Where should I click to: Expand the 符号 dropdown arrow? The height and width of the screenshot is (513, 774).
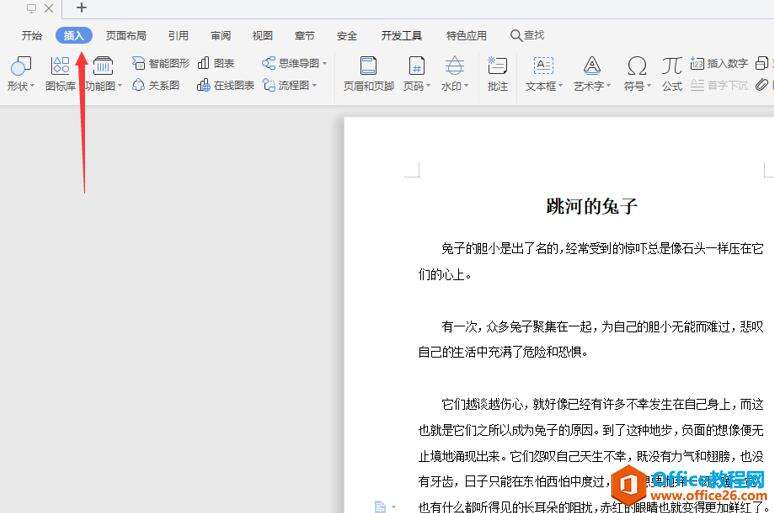(649, 86)
